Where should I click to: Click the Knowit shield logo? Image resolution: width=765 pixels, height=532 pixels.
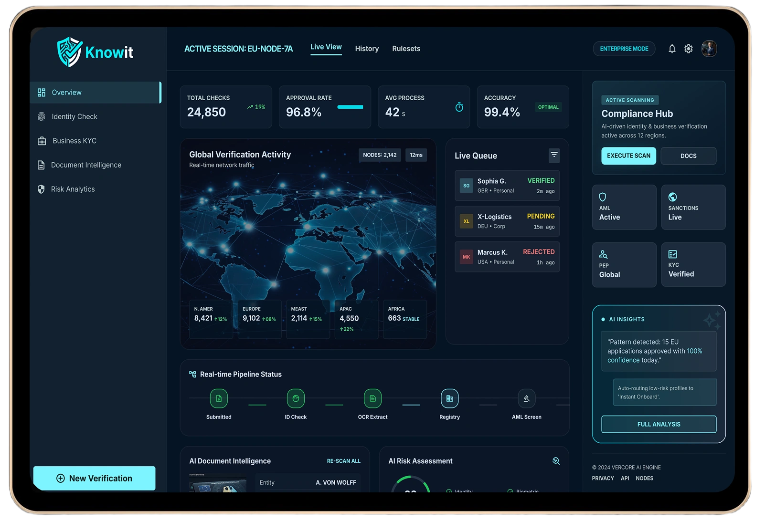click(70, 52)
